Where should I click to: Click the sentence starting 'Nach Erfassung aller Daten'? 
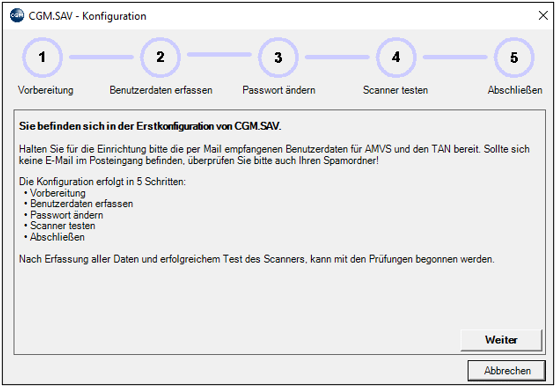[x=257, y=259]
